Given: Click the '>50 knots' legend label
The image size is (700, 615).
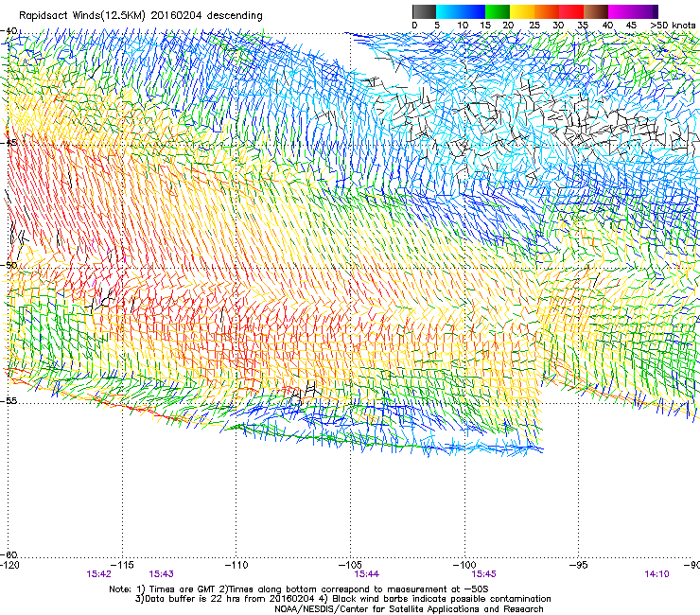Looking at the screenshot, I should pos(673,26).
